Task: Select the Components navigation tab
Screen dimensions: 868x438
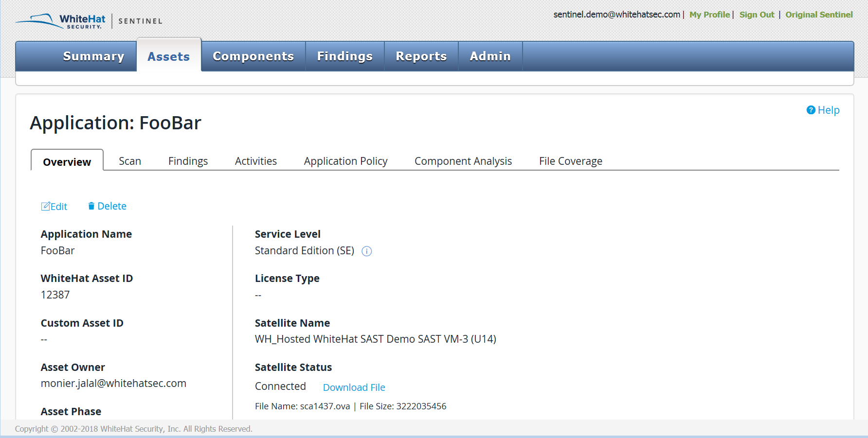Action: pyautogui.click(x=253, y=56)
